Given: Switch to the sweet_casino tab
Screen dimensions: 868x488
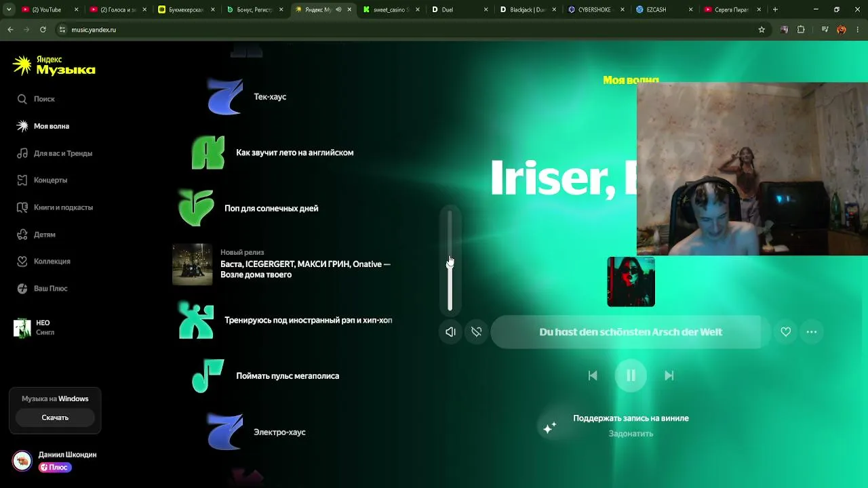Looking at the screenshot, I should (391, 9).
